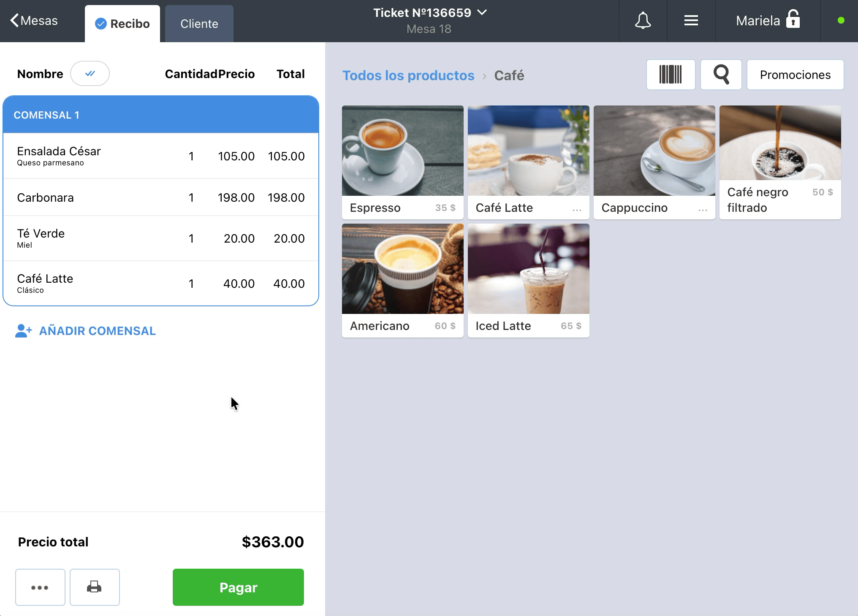The height and width of the screenshot is (616, 858).
Task: Switch to the Cliente tab
Action: 199,24
